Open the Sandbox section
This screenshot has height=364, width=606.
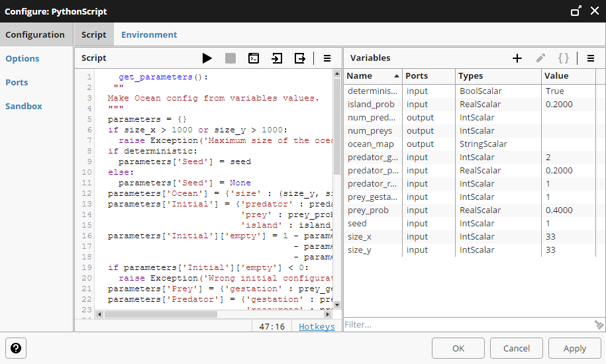click(x=24, y=106)
